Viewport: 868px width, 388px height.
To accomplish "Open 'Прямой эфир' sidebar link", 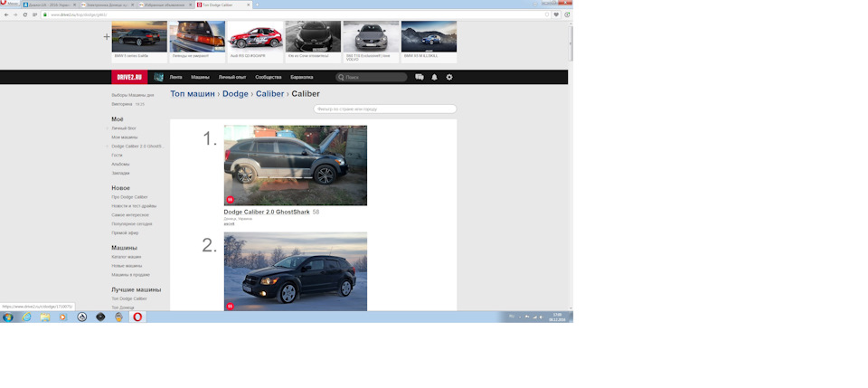I will pos(125,233).
